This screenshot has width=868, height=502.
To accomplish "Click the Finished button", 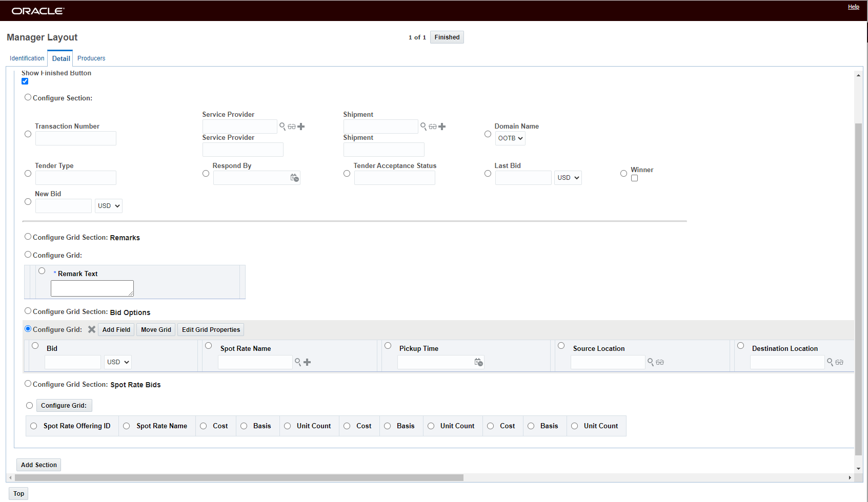I will tap(447, 37).
